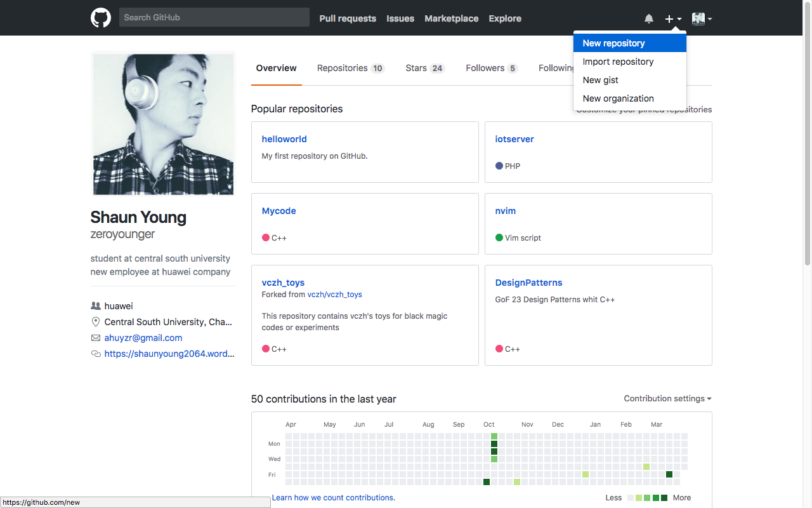Open Learn how we count contributions
The width and height of the screenshot is (812, 508).
coord(334,498)
